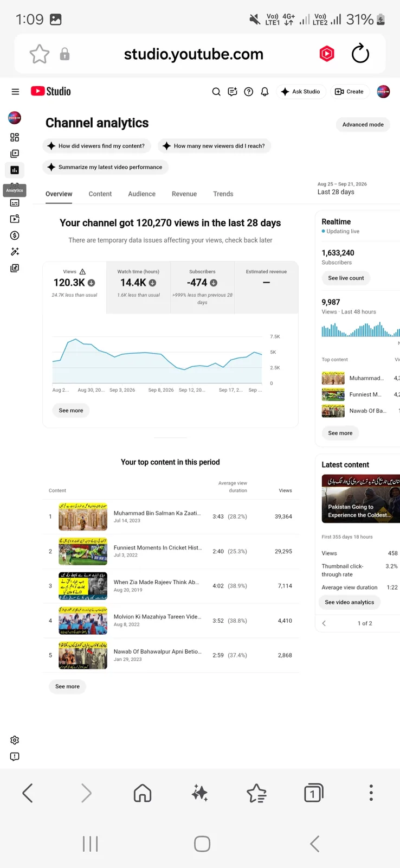Open search in Studio header
The width and height of the screenshot is (400, 868).
pyautogui.click(x=216, y=92)
